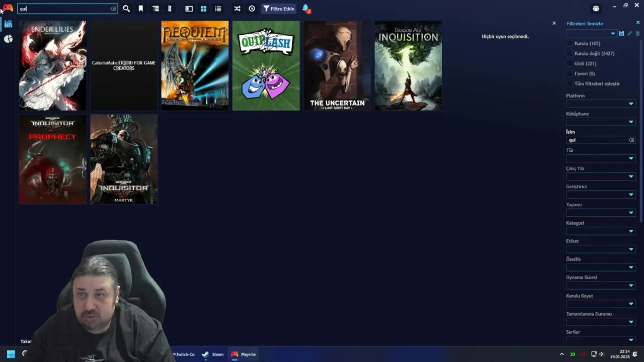Select the Inquisitor Prophecy game cover
Viewport: 644px width, 362px height.
52,159
